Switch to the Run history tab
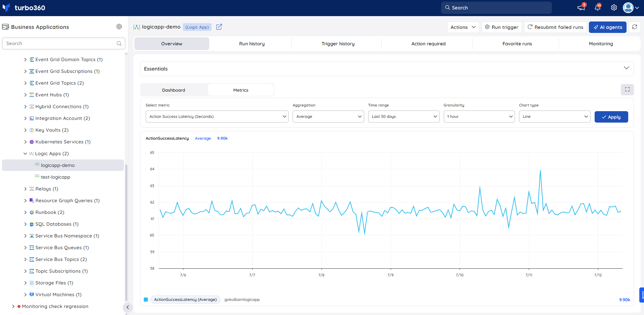644x315 pixels. [x=252, y=44]
